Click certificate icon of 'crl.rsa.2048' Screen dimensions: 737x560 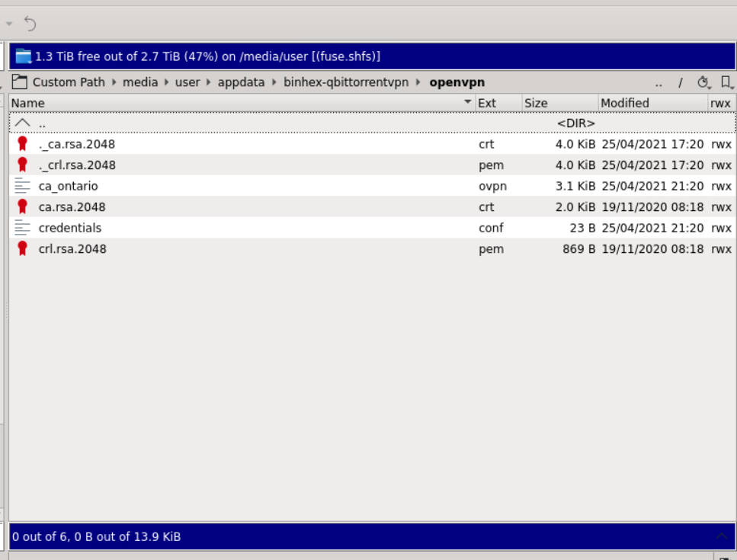[22, 248]
